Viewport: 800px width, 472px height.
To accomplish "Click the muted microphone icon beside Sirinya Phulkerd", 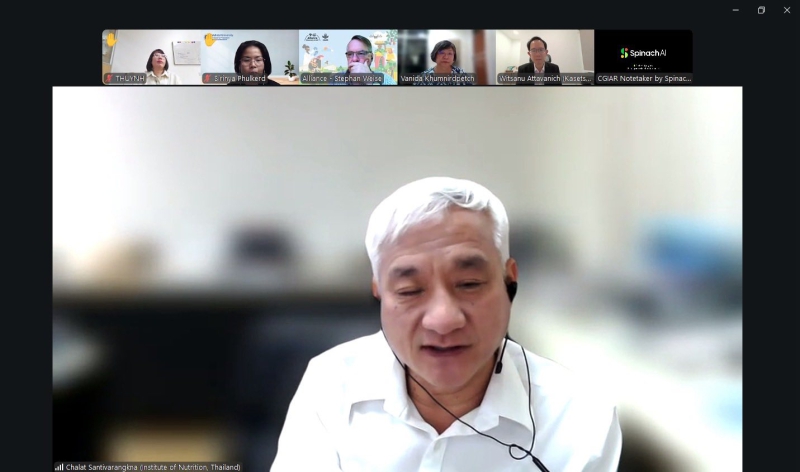I will (x=207, y=78).
